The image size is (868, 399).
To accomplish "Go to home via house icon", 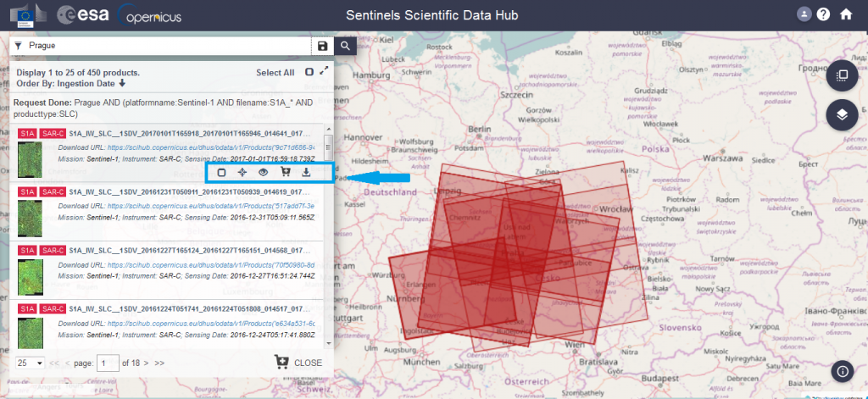I will coord(845,14).
